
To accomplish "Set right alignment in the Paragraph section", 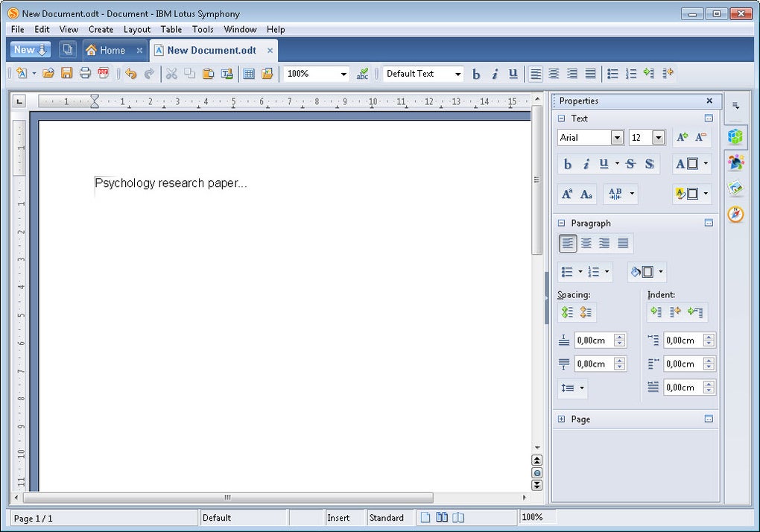I will point(604,243).
